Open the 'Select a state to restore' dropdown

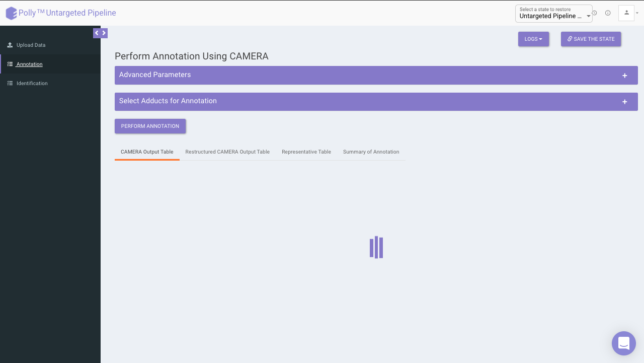tap(554, 14)
